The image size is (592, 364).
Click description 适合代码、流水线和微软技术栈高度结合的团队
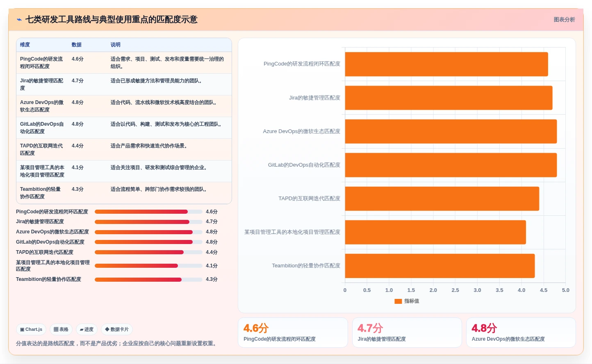[165, 102]
